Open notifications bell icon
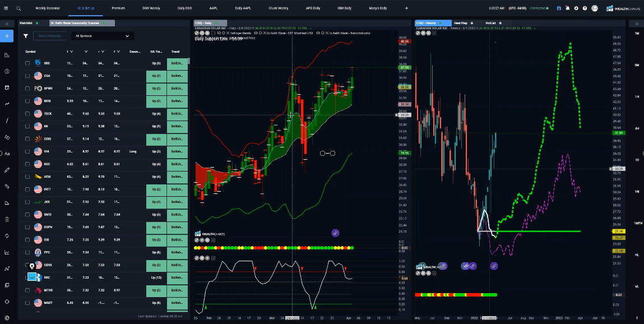 click(568, 8)
